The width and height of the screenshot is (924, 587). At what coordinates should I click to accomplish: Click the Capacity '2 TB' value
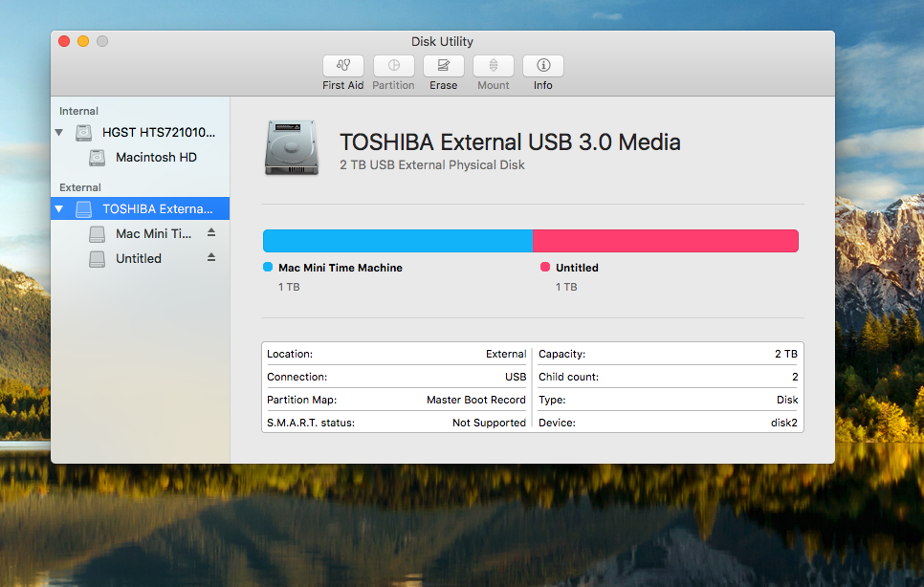(786, 354)
